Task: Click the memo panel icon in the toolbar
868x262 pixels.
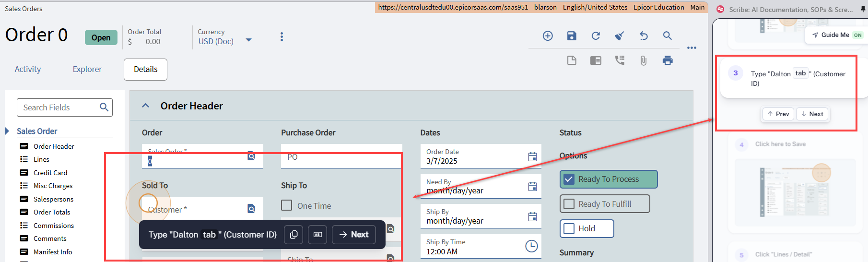Action: point(596,60)
